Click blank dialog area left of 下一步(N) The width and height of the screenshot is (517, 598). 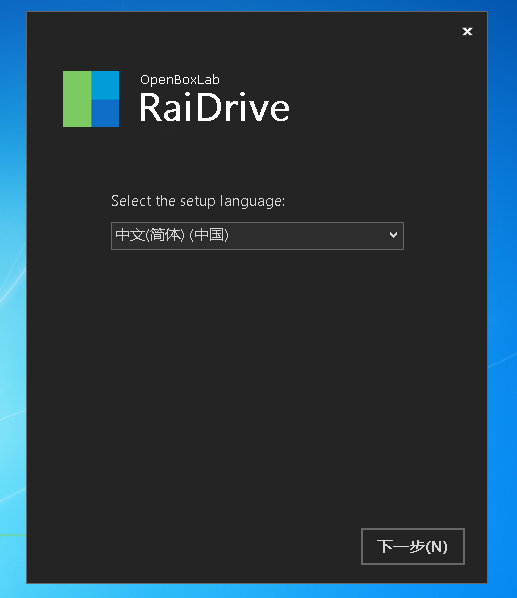coord(191,546)
